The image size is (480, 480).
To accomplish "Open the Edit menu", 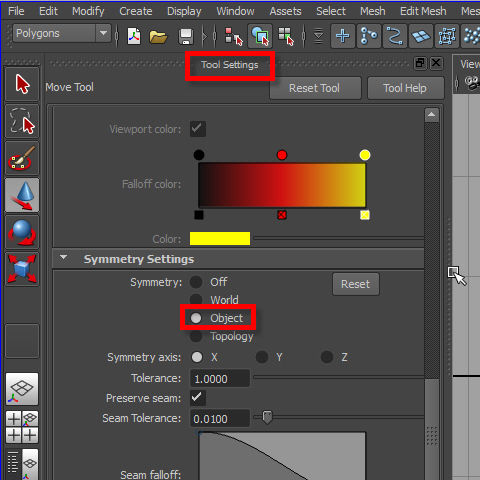I will (x=48, y=11).
